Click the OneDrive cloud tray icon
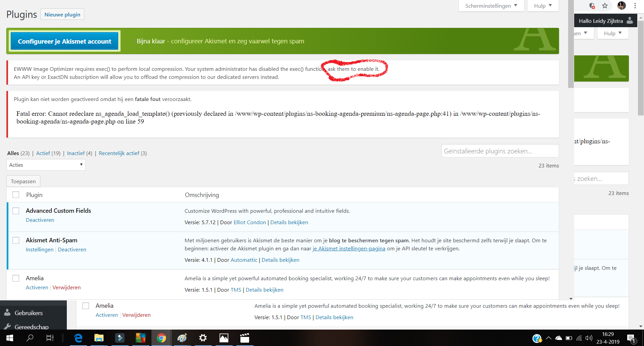 [559, 338]
